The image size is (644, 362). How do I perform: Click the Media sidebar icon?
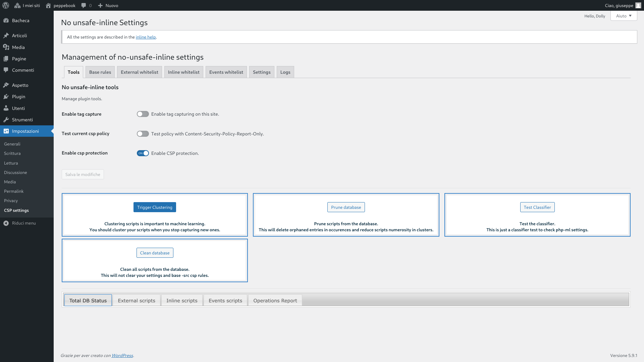(x=6, y=47)
